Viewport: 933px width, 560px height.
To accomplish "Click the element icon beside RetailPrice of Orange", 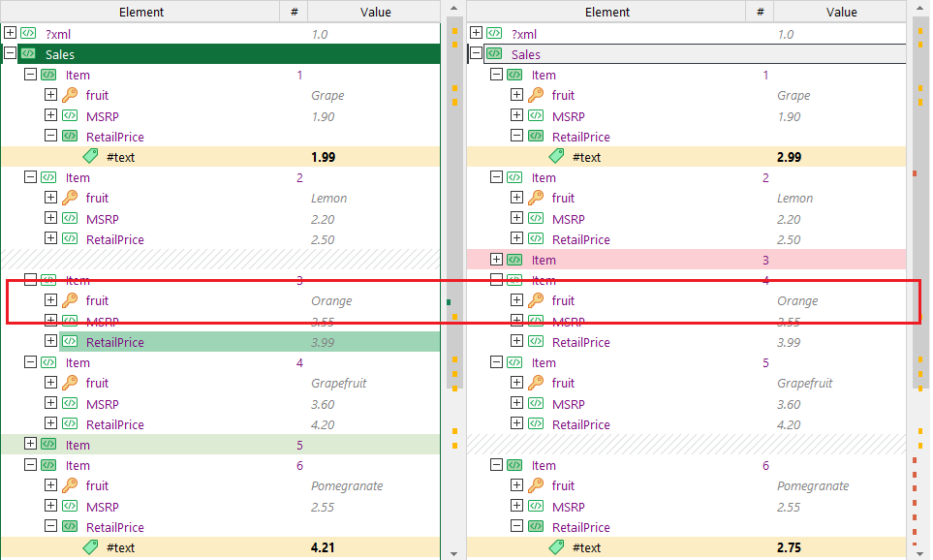I will point(68,342).
